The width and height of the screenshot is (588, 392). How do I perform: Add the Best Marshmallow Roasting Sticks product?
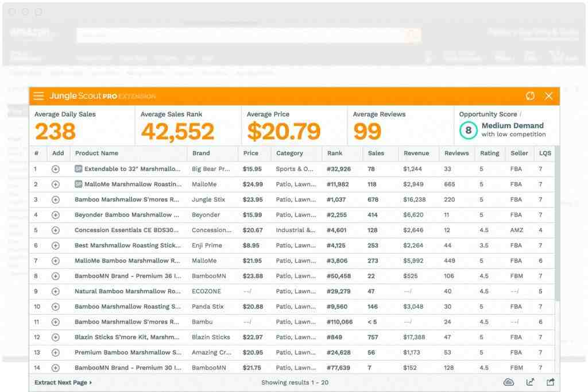[x=56, y=245]
